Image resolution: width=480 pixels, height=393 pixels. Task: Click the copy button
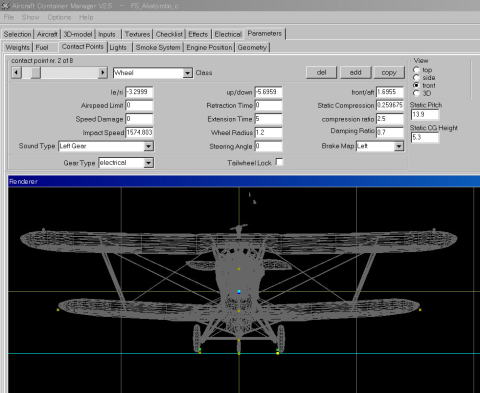[389, 72]
